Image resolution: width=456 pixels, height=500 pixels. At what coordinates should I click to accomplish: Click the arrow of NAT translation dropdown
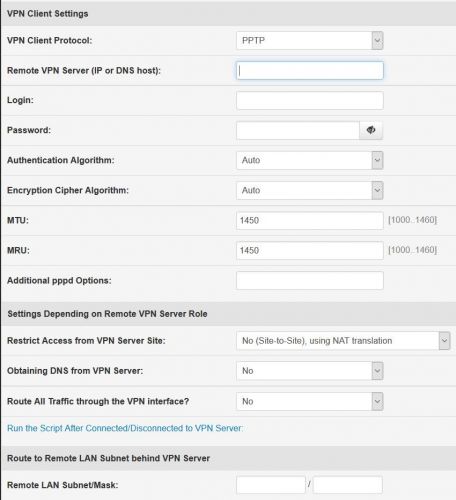444,341
